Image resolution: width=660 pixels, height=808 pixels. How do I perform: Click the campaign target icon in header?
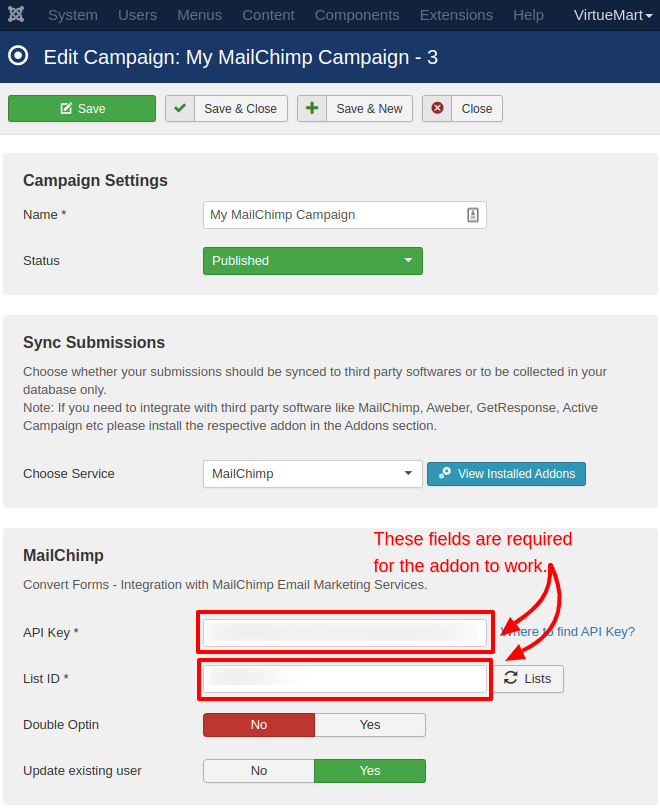point(18,56)
